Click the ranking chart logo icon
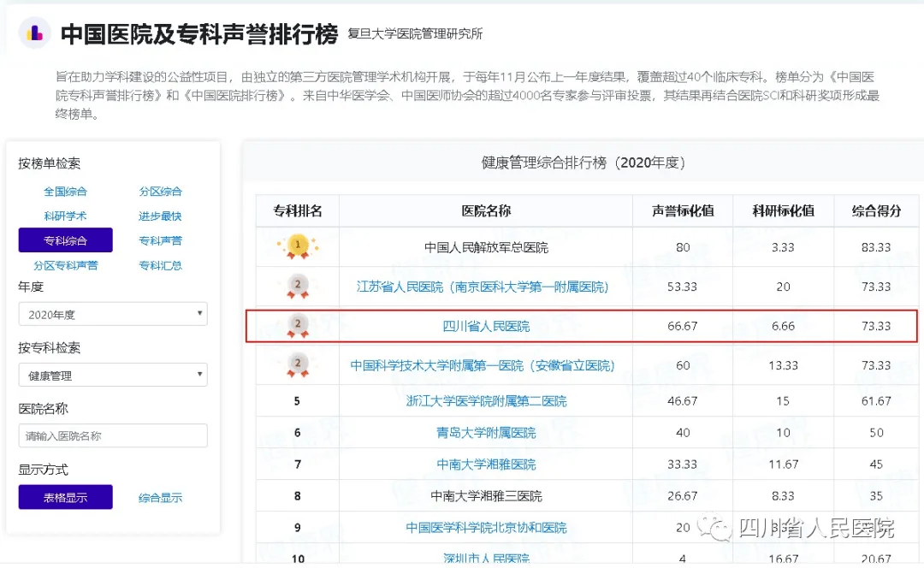 coord(34,33)
